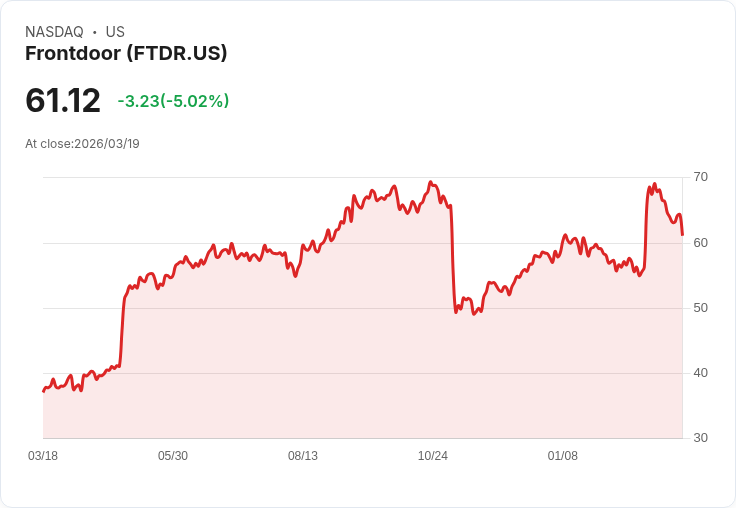Select the 03/18 date on the x-axis
The height and width of the screenshot is (508, 736).
pos(43,456)
